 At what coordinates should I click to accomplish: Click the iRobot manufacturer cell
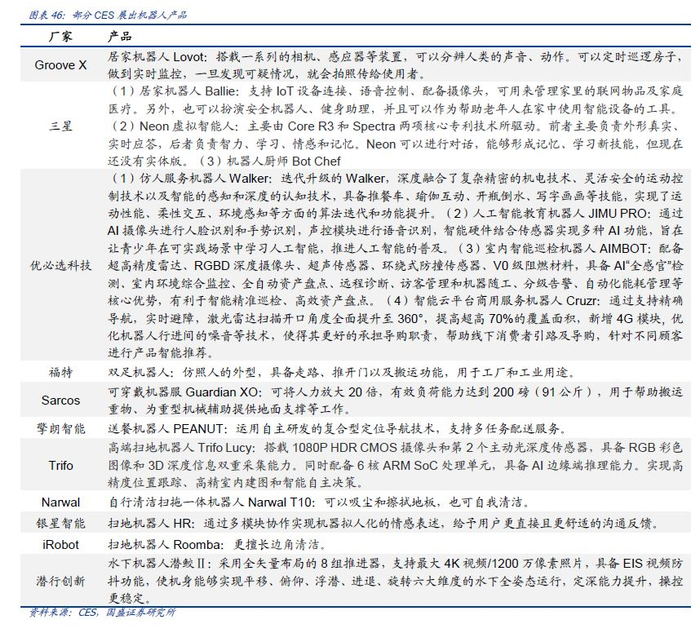pyautogui.click(x=60, y=545)
